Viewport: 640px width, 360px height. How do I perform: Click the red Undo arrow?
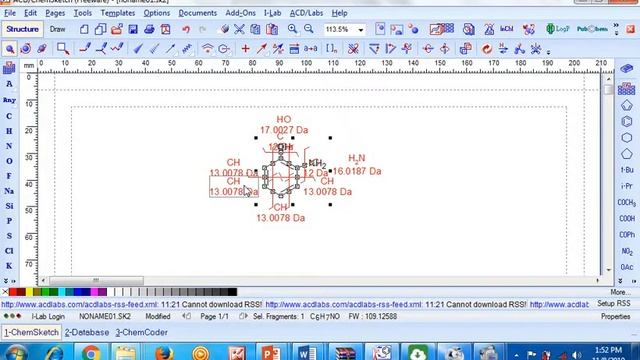(x=186, y=29)
